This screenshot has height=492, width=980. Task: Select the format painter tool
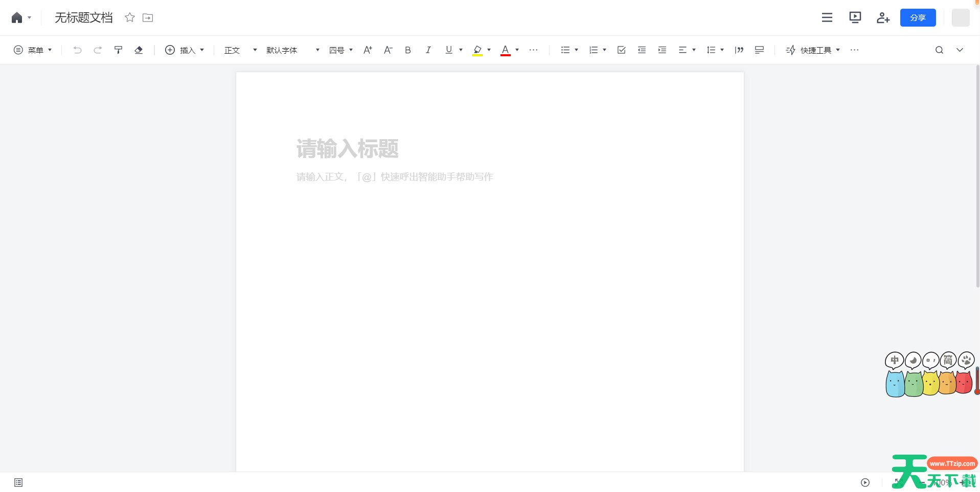pos(118,50)
